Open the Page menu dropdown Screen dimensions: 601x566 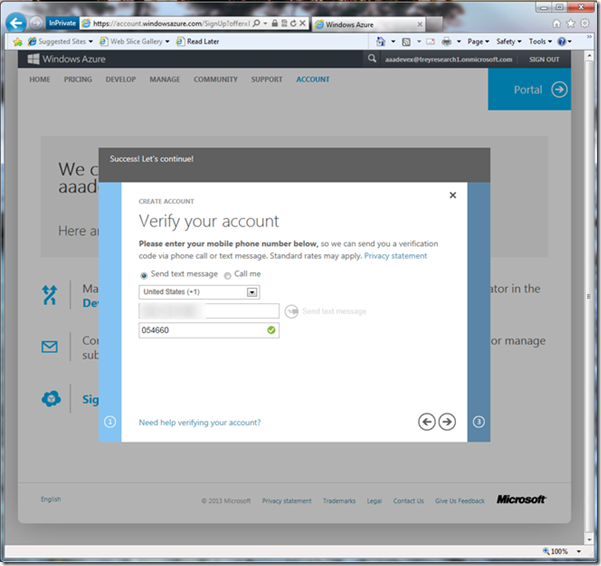(x=478, y=41)
